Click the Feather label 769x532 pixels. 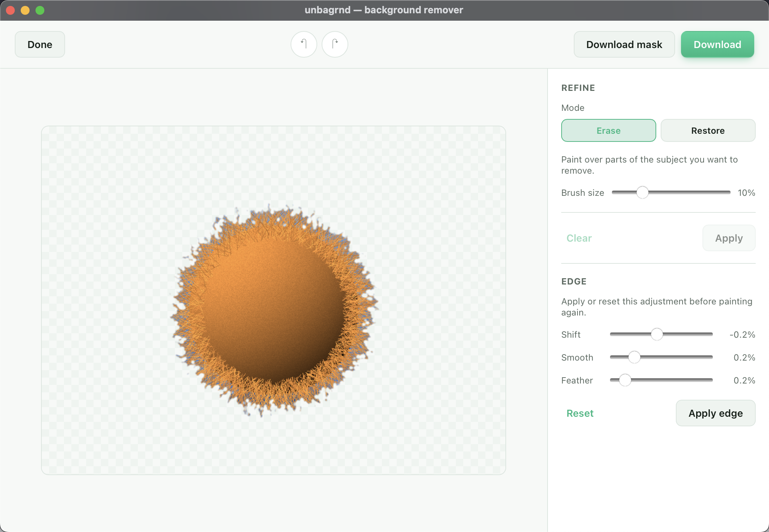click(577, 381)
